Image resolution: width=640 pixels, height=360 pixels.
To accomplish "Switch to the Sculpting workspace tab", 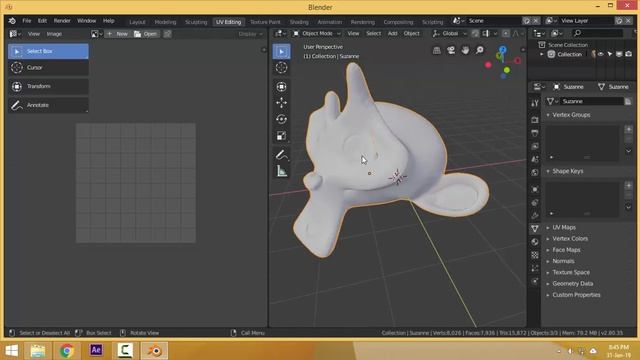I will (196, 22).
